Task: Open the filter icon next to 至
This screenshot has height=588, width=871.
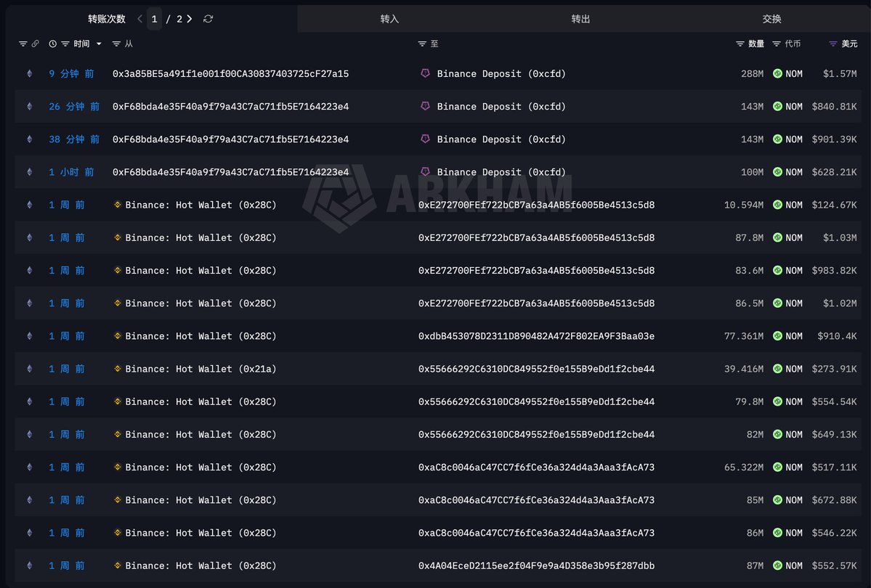Action: tap(422, 44)
